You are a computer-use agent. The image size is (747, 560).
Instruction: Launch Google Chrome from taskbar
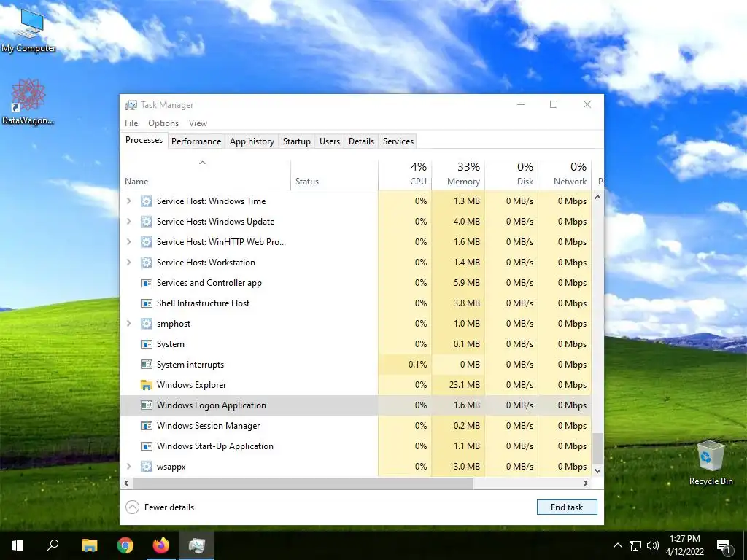(125, 545)
